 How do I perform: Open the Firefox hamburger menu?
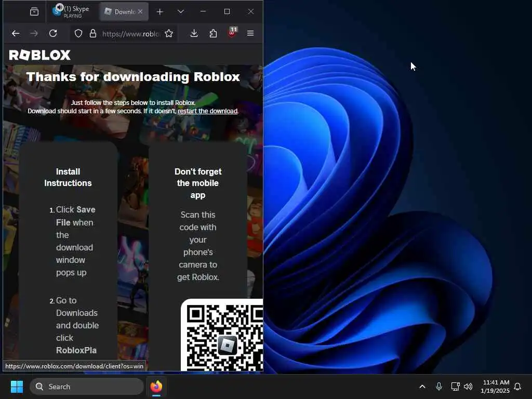tap(250, 33)
